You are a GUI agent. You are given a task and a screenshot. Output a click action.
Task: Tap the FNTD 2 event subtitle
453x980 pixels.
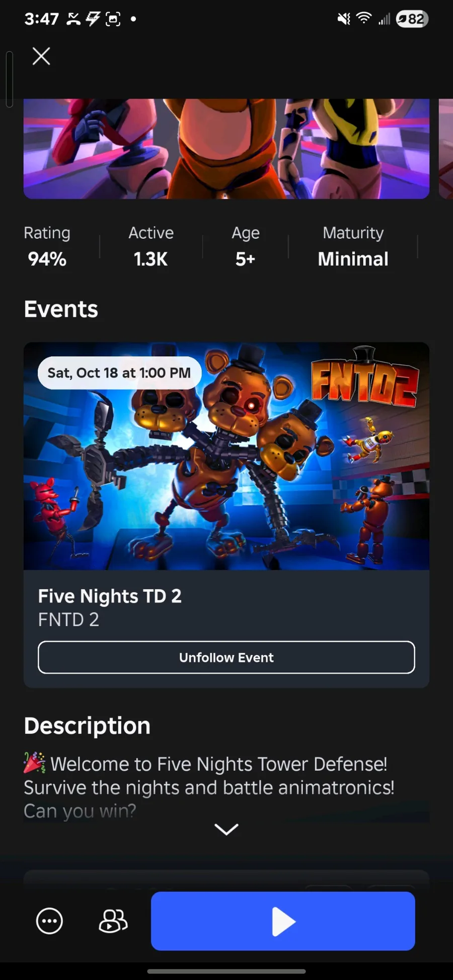(68, 619)
